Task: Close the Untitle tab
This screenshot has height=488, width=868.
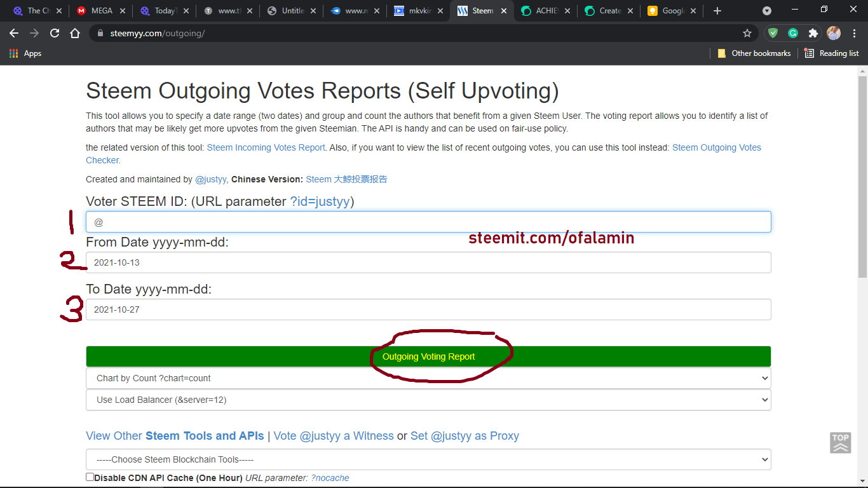Action: (313, 11)
